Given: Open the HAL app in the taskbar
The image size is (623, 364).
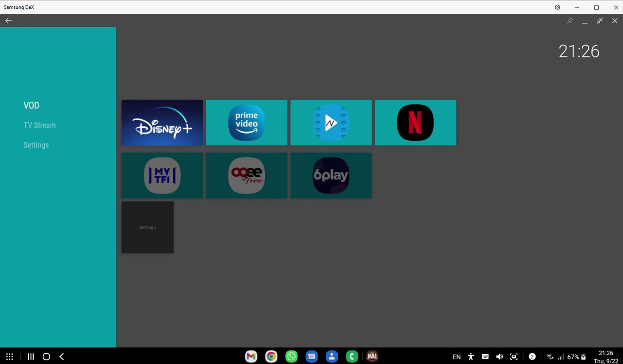Looking at the screenshot, I should point(372,357).
